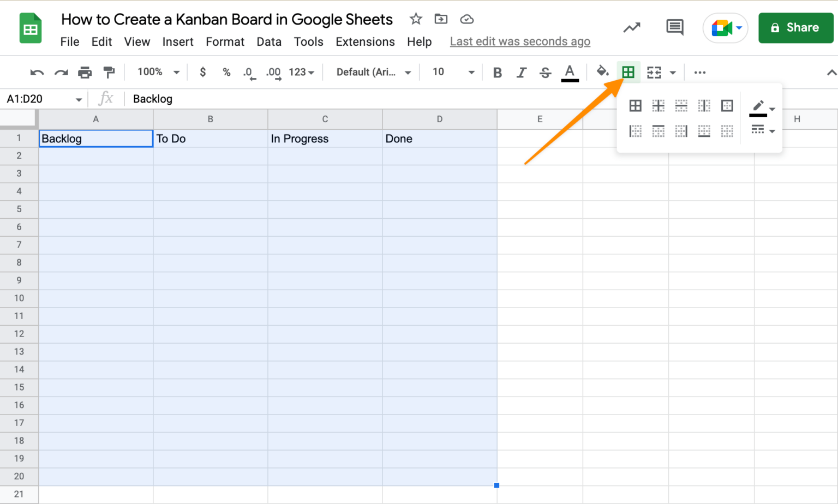This screenshot has height=504, width=838.
Task: Open the Extensions menu
Action: [x=365, y=41]
